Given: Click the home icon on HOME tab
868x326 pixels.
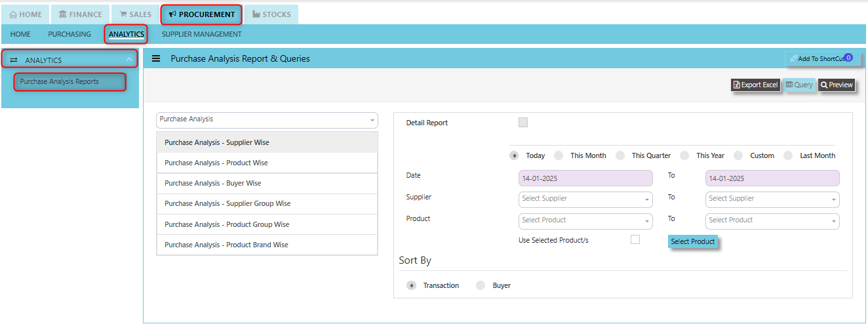Looking at the screenshot, I should click(x=13, y=14).
